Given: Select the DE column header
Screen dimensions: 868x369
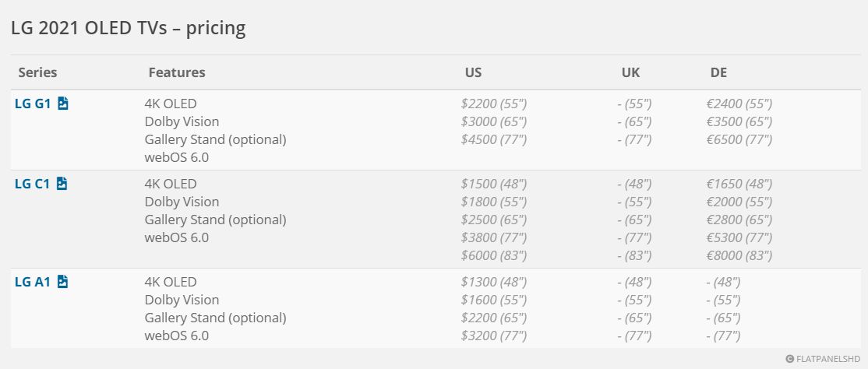Looking at the screenshot, I should click(718, 72).
